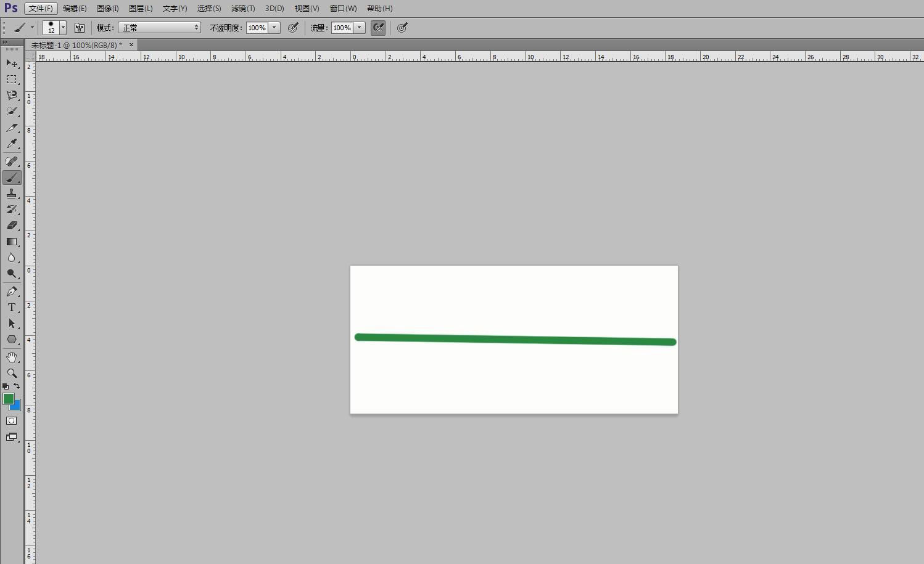Expand the 不透明度 opacity slider arrow
The image size is (924, 564).
point(274,28)
